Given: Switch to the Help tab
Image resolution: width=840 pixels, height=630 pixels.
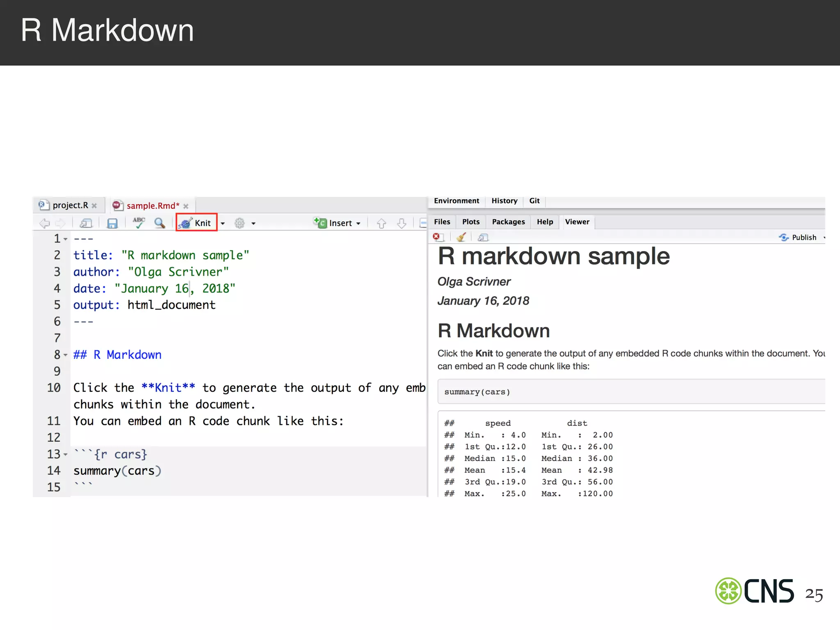Looking at the screenshot, I should pyautogui.click(x=545, y=222).
